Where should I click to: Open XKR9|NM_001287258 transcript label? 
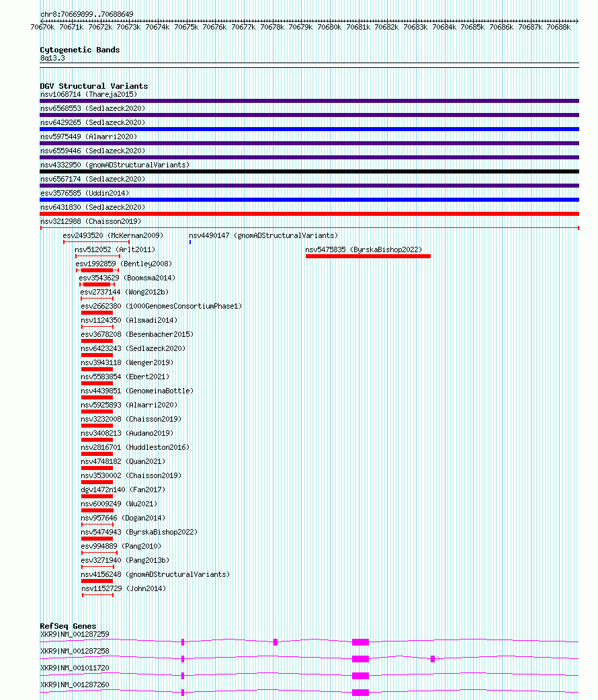tap(75, 652)
